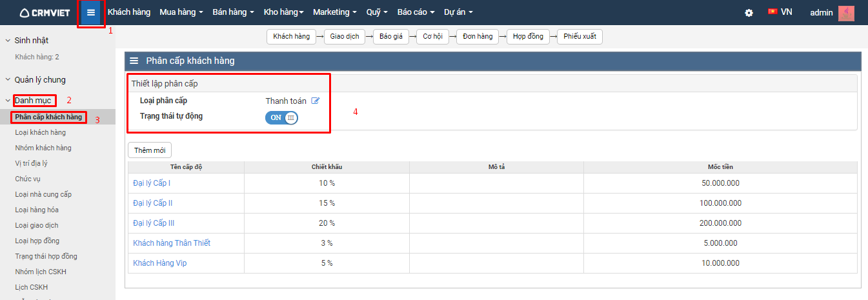The width and height of the screenshot is (868, 300).
Task: Select Loại hàng hóa sidebar item
Action: click(x=37, y=210)
